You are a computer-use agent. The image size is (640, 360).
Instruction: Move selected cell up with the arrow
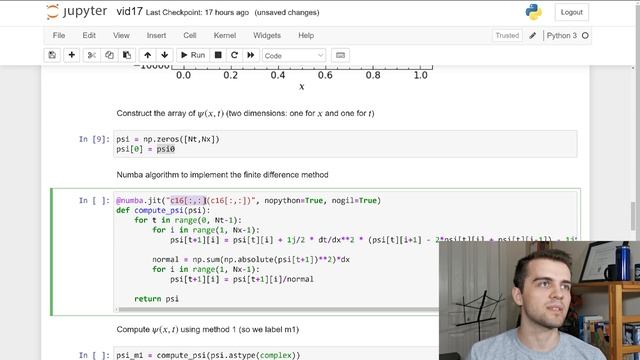tap(147, 55)
